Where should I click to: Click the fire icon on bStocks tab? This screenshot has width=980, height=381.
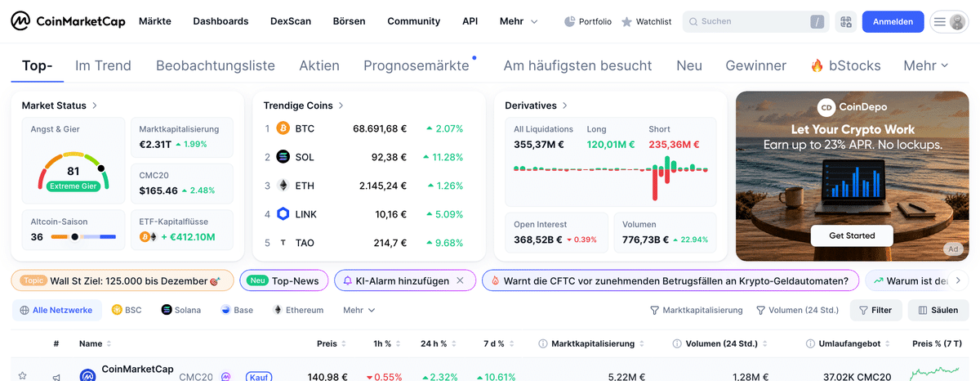[817, 65]
